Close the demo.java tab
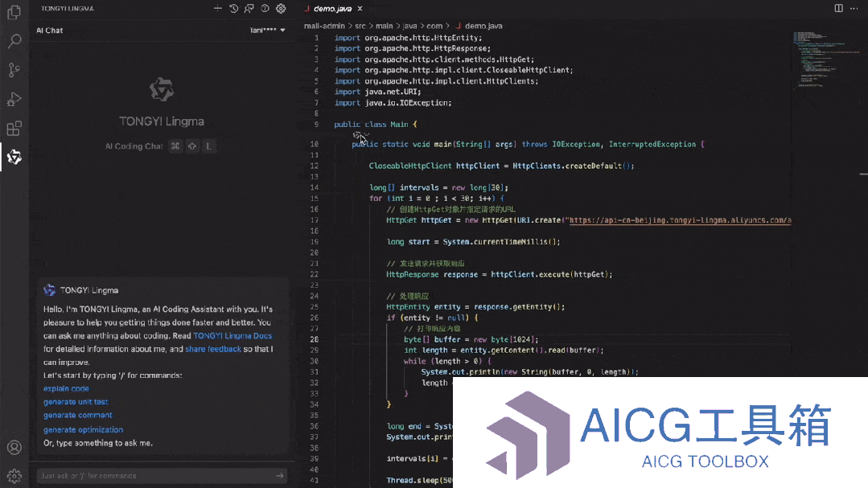The width and height of the screenshot is (868, 488). pos(360,8)
